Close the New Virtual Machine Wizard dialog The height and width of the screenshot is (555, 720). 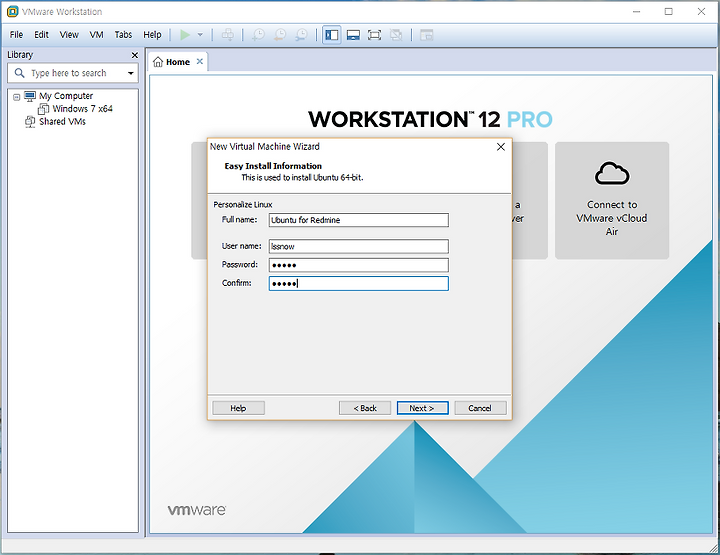click(x=501, y=147)
